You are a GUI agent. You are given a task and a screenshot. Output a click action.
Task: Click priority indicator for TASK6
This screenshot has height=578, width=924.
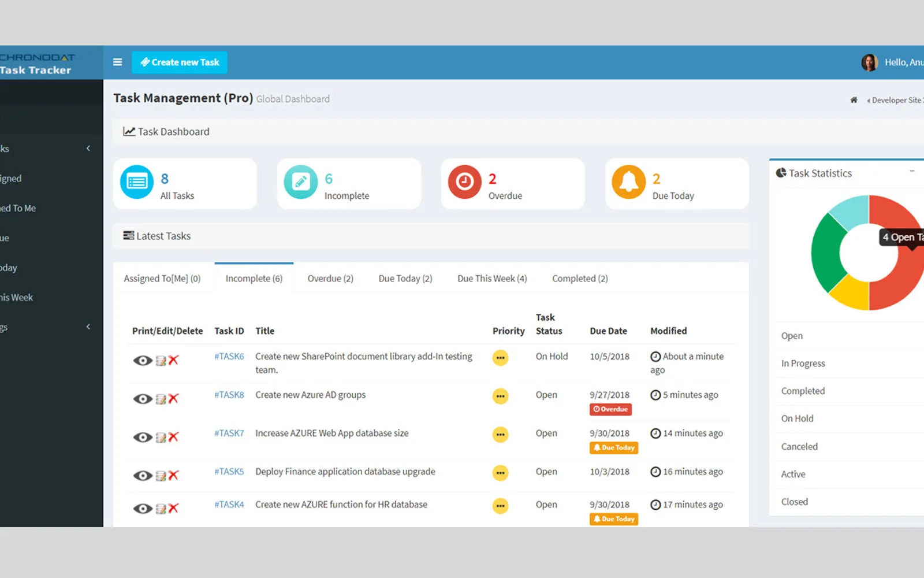pos(501,358)
